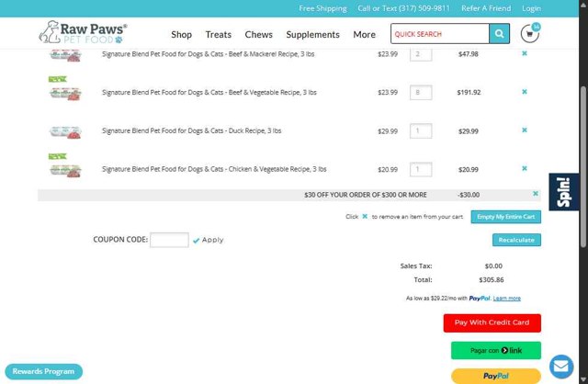Screen dimensions: 588x384
Task: Click inside the Coupon Code field
Action: click(169, 240)
